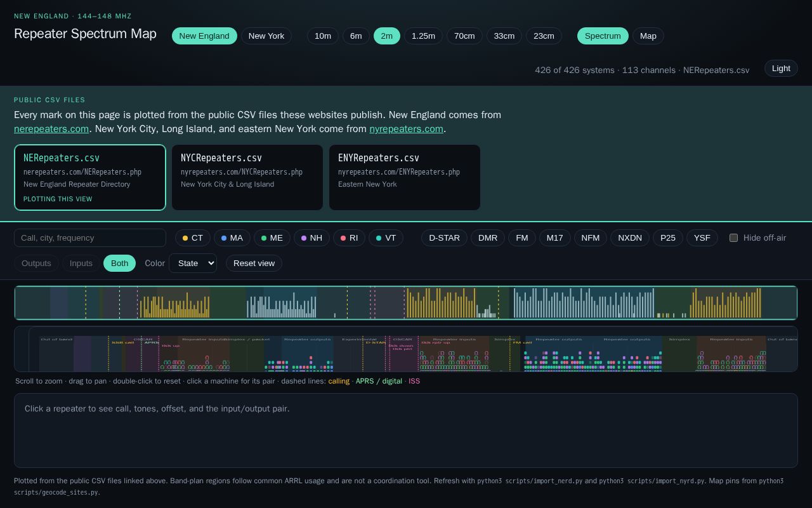Click the yellow CT color dot
Screen dimensions: 812x508
pyautogui.click(x=185, y=238)
